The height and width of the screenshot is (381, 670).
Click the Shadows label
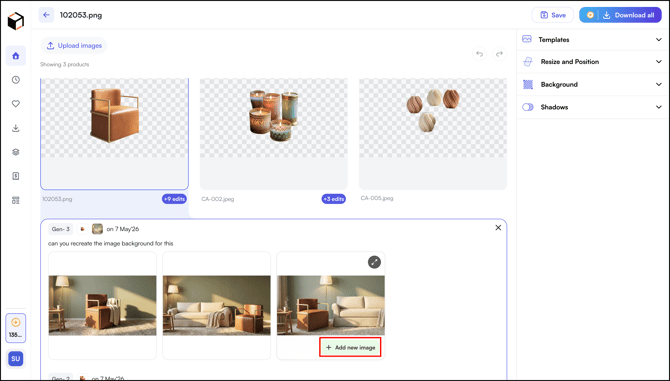(554, 107)
